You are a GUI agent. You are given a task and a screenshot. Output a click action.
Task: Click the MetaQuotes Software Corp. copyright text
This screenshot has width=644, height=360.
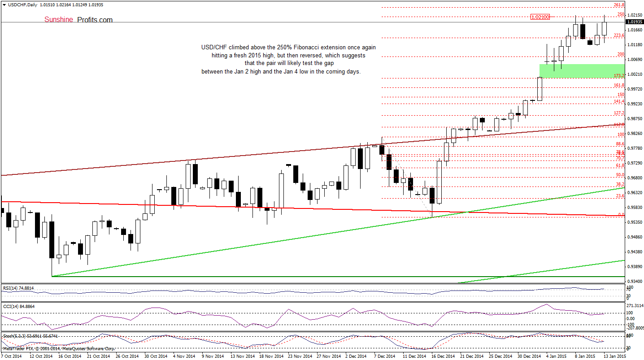tap(59, 348)
